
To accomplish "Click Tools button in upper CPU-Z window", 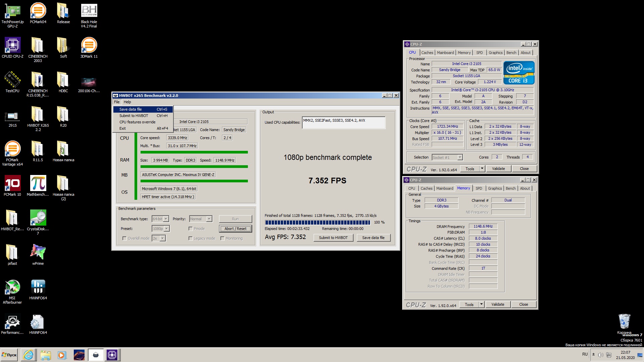I will point(470,169).
